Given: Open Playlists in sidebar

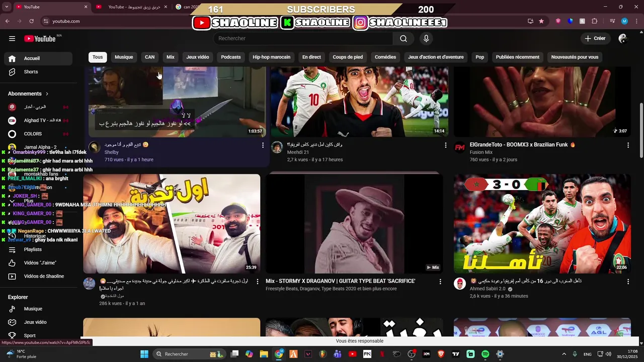Looking at the screenshot, I should click(x=38, y=249).
